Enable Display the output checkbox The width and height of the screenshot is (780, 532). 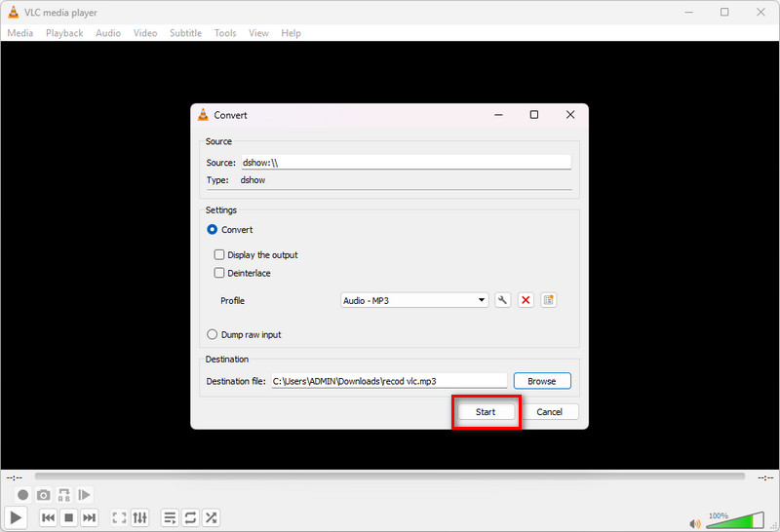(x=218, y=254)
